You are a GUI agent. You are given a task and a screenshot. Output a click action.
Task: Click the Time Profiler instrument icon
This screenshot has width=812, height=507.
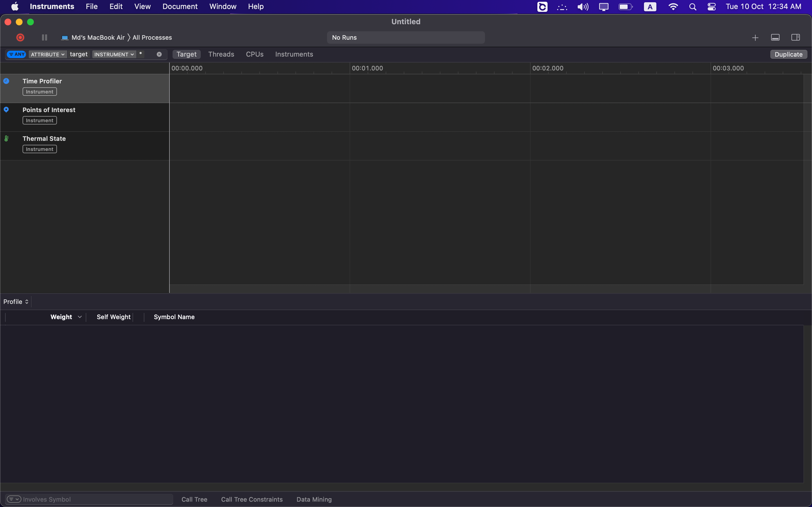(x=6, y=81)
